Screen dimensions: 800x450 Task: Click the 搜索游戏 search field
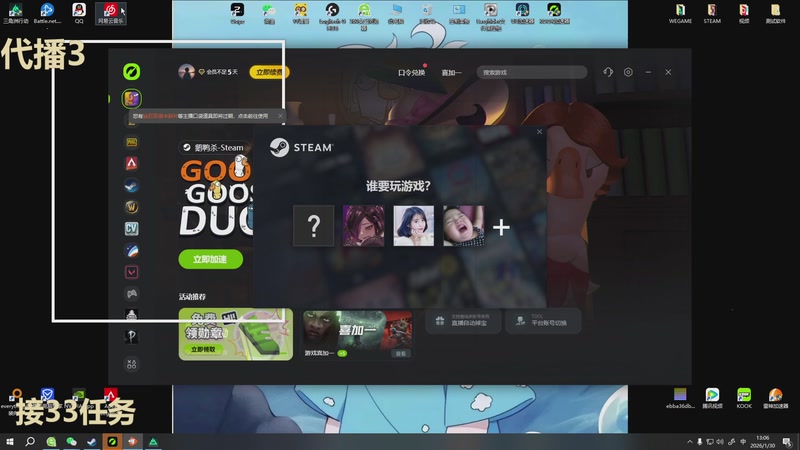tap(532, 72)
